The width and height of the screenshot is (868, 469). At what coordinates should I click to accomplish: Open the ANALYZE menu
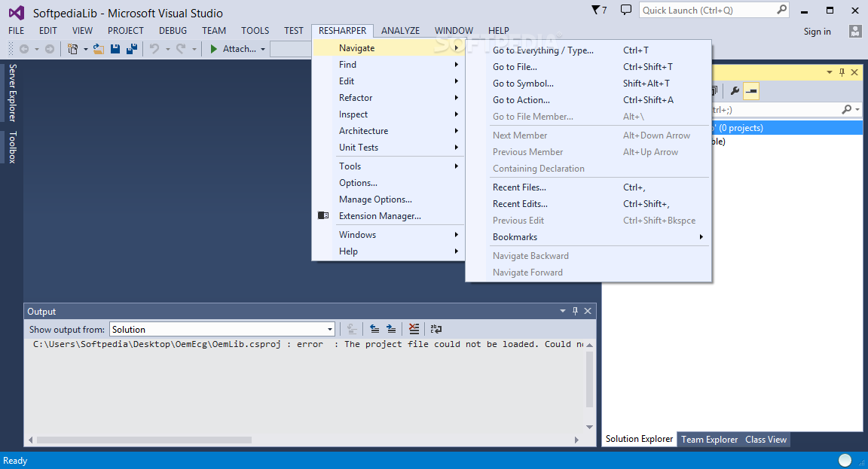[400, 31]
